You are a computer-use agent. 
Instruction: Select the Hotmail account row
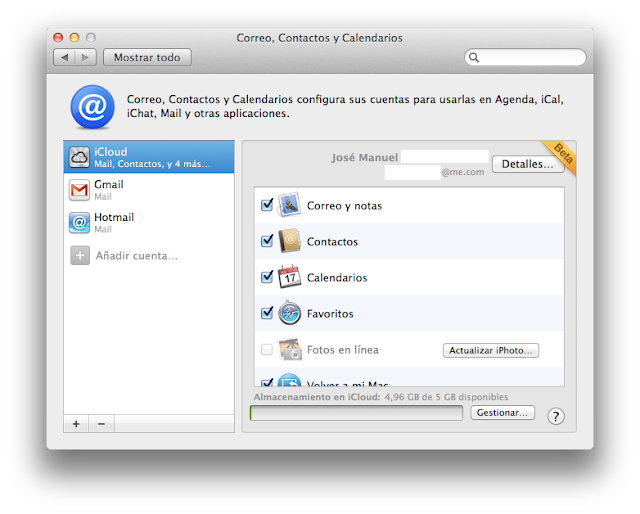(x=149, y=223)
